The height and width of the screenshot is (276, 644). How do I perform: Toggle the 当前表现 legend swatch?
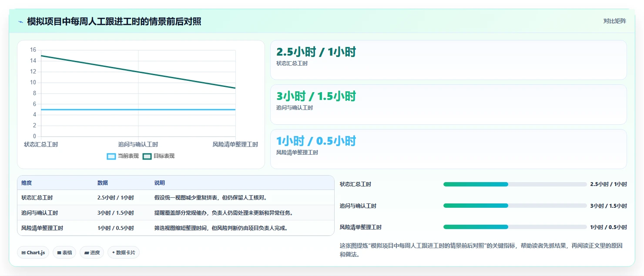point(111,156)
